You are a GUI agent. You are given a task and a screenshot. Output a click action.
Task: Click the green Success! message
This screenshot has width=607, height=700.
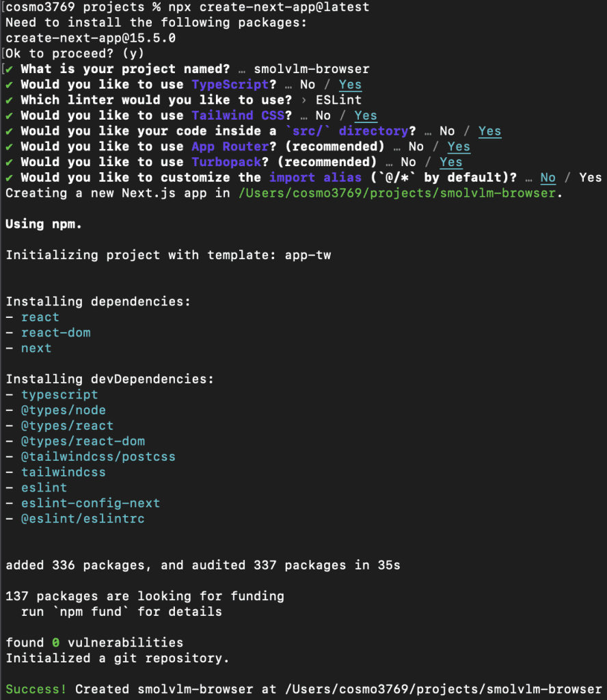pos(36,689)
